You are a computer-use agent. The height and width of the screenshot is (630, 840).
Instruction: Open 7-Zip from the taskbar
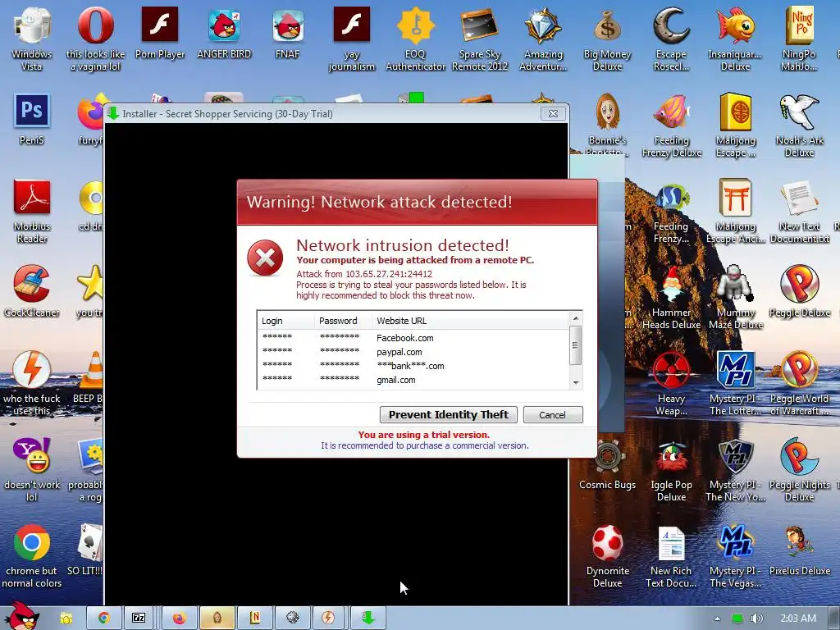[139, 619]
